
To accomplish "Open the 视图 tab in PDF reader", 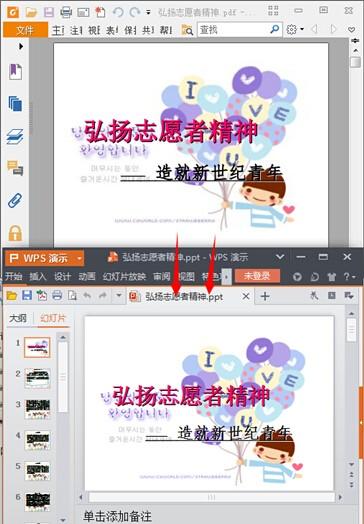I will pyautogui.click(x=94, y=30).
